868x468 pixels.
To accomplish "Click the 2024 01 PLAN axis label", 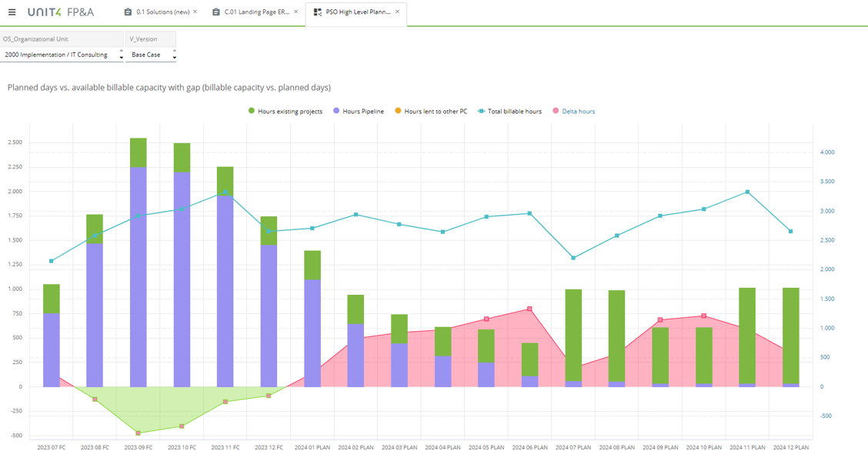I will click(312, 447).
